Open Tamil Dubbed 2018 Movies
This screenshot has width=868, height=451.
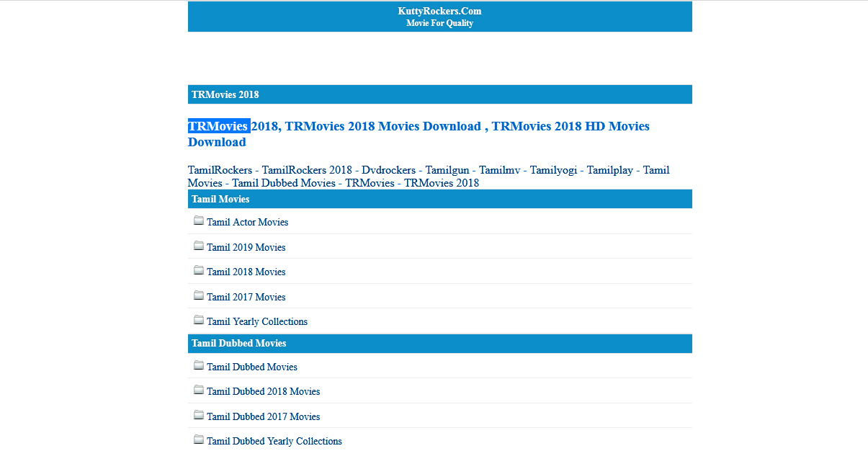pos(263,391)
